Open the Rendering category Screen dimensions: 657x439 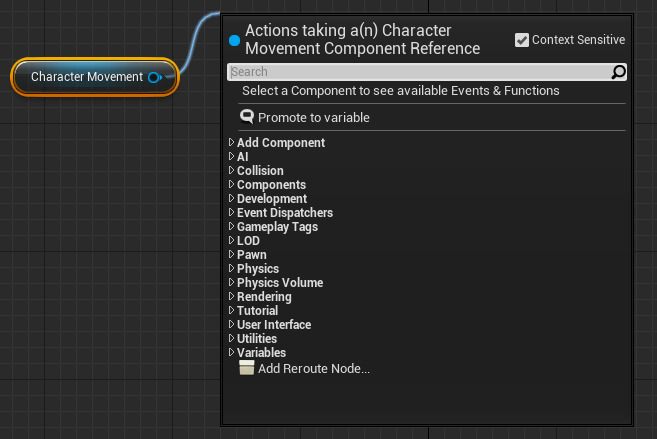pos(264,297)
